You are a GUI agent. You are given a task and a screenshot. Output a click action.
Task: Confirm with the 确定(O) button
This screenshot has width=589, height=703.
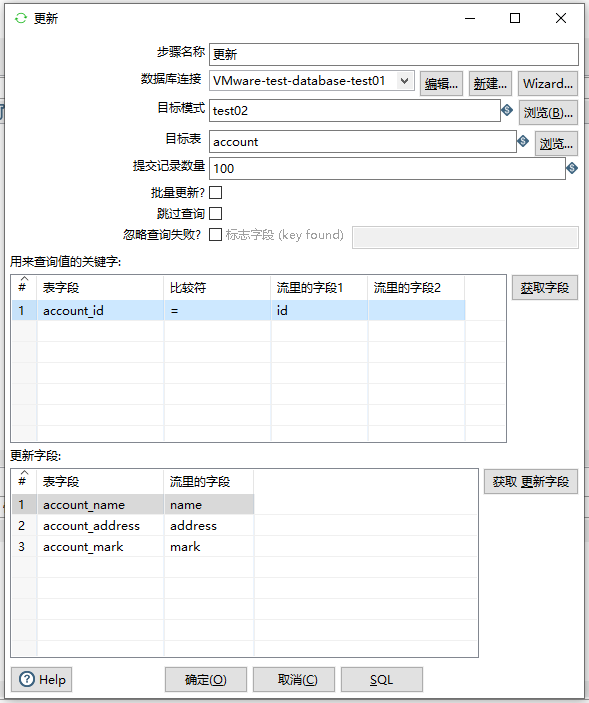[206, 680]
